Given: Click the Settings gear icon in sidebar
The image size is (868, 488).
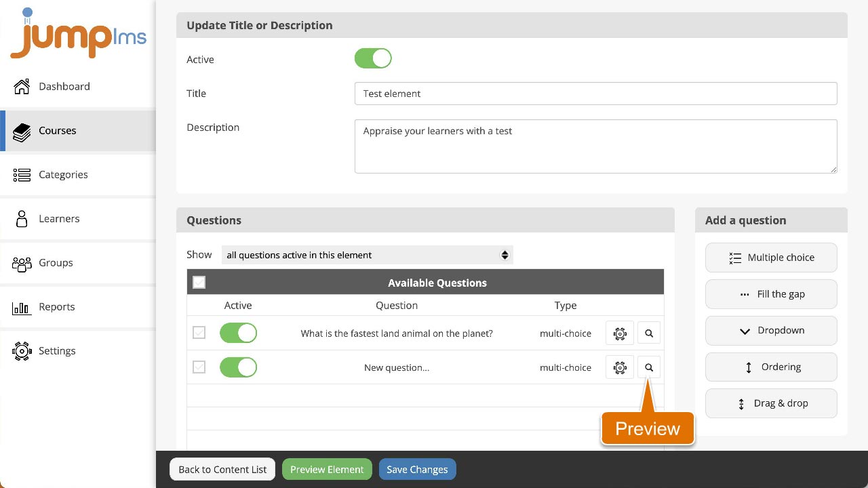Looking at the screenshot, I should point(22,350).
